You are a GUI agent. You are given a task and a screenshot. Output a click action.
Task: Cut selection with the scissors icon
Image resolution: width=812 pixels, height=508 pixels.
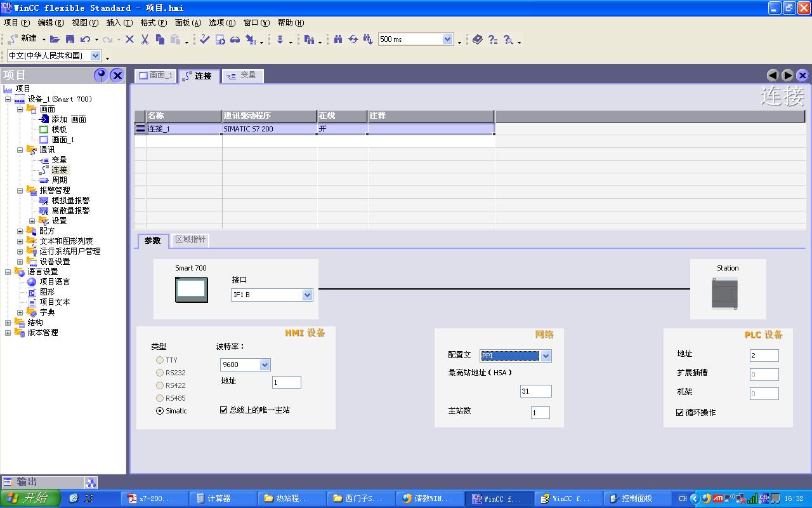(145, 39)
